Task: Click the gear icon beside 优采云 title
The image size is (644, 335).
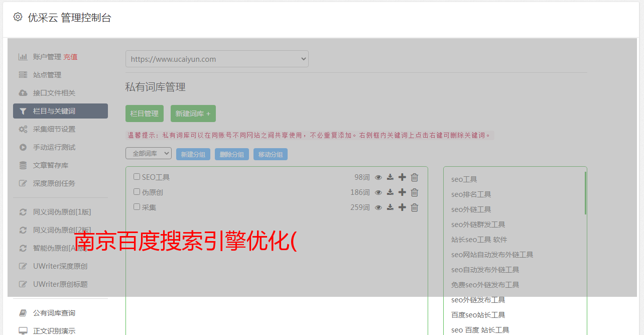Action: click(x=18, y=17)
